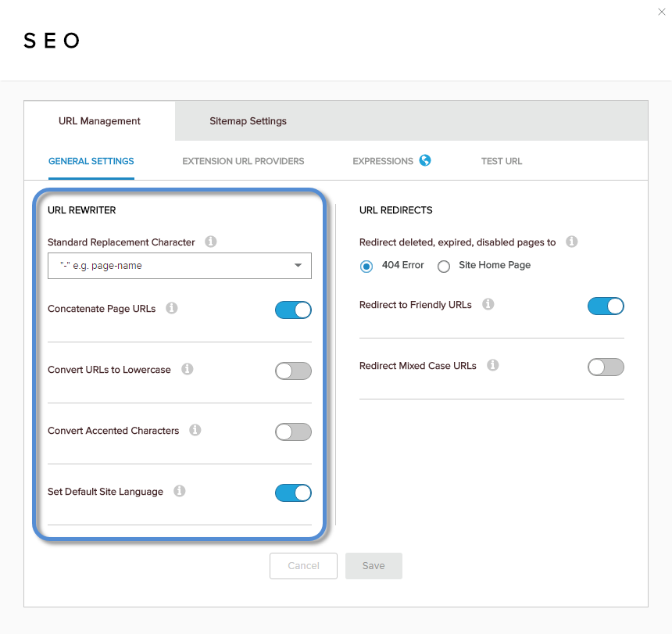Disable Redirect to Friendly URLs toggle
The image size is (672, 634).
(606, 306)
